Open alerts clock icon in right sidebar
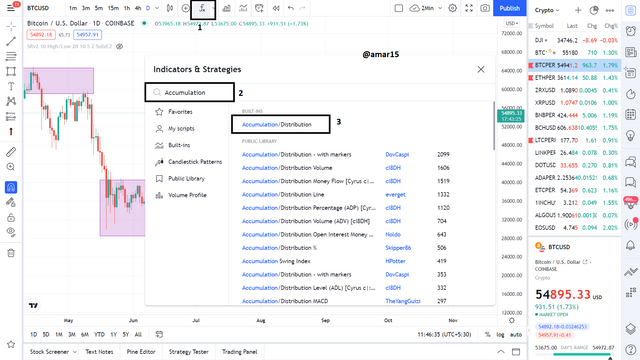Viewport: 640px width, 360px height. pyautogui.click(x=631, y=31)
